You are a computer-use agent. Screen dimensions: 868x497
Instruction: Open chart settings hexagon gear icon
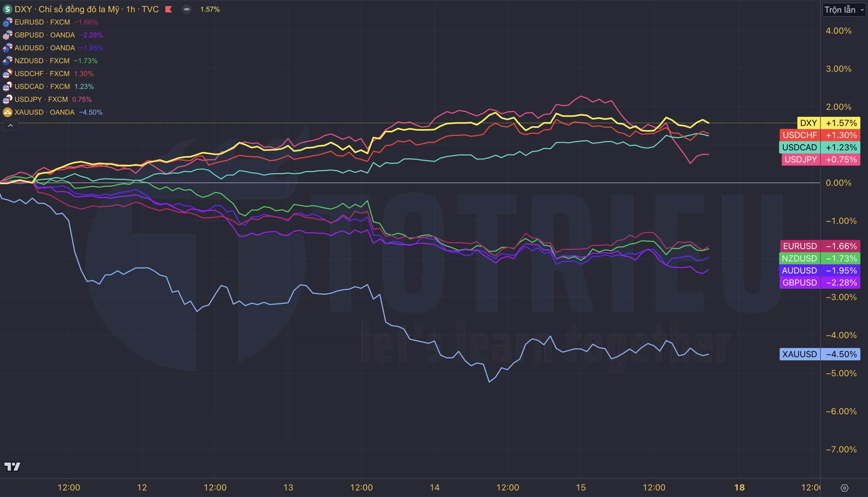[845, 488]
